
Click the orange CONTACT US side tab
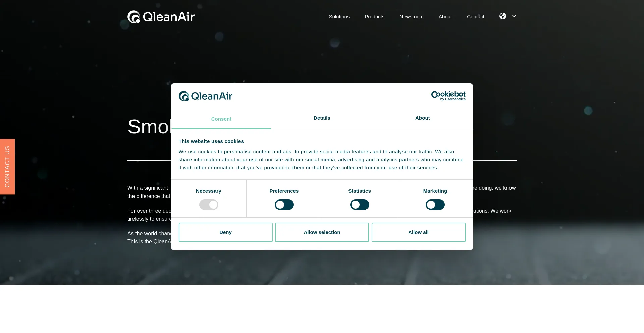7,167
